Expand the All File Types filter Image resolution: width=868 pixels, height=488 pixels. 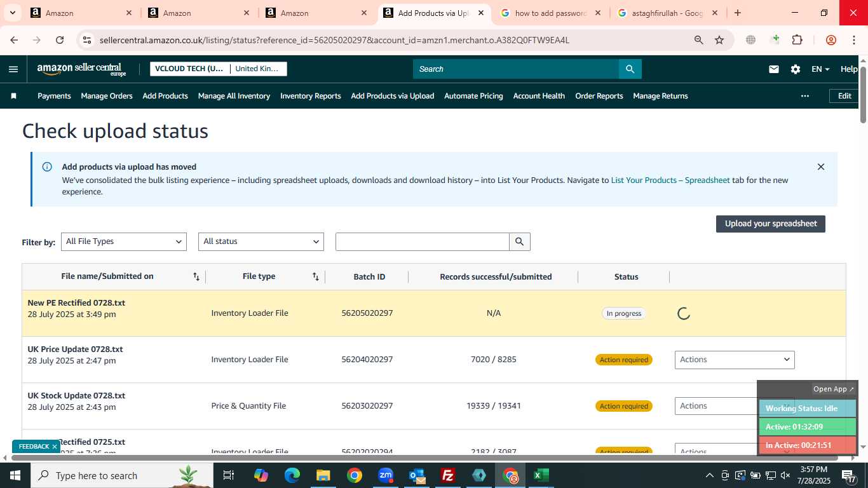[124, 241]
